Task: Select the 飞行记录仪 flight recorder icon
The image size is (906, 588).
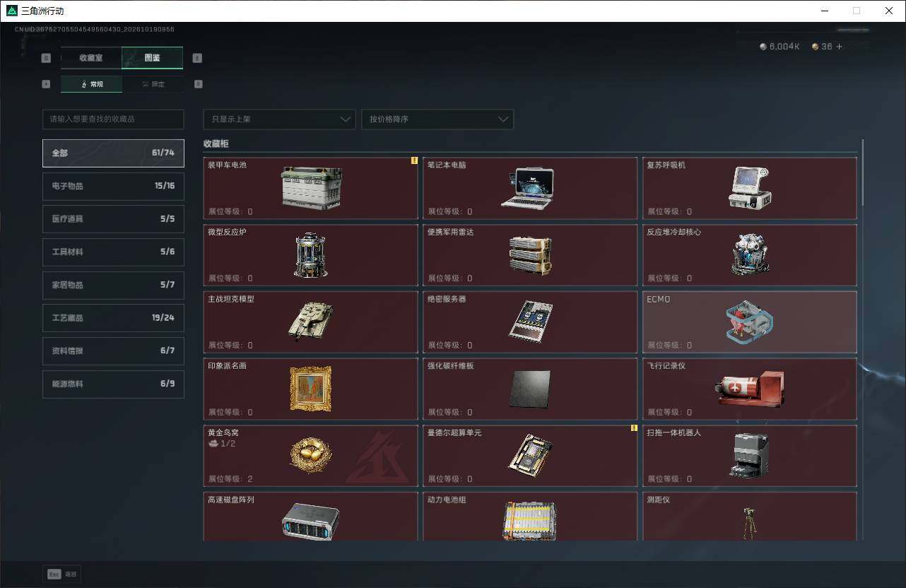Action: coord(750,389)
